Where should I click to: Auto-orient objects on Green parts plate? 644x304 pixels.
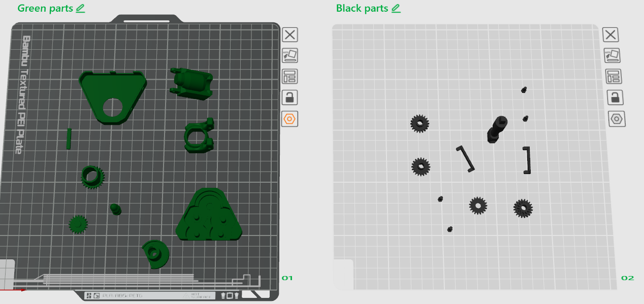[290, 56]
